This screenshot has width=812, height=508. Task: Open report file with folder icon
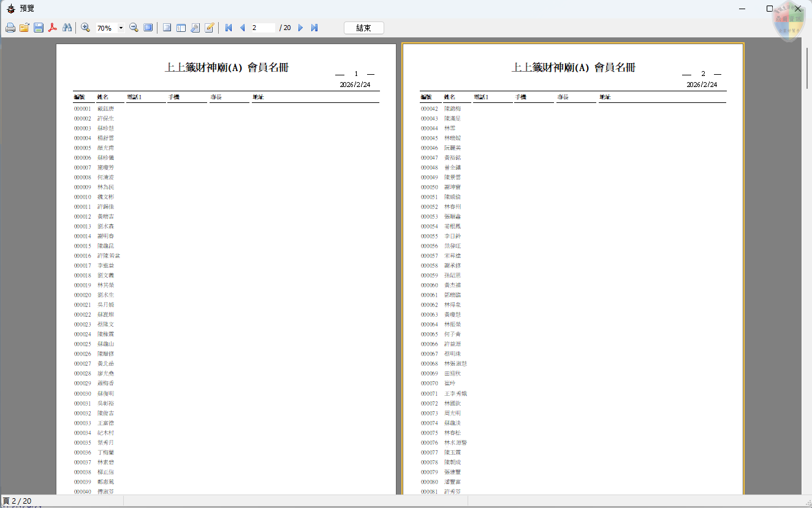point(25,28)
